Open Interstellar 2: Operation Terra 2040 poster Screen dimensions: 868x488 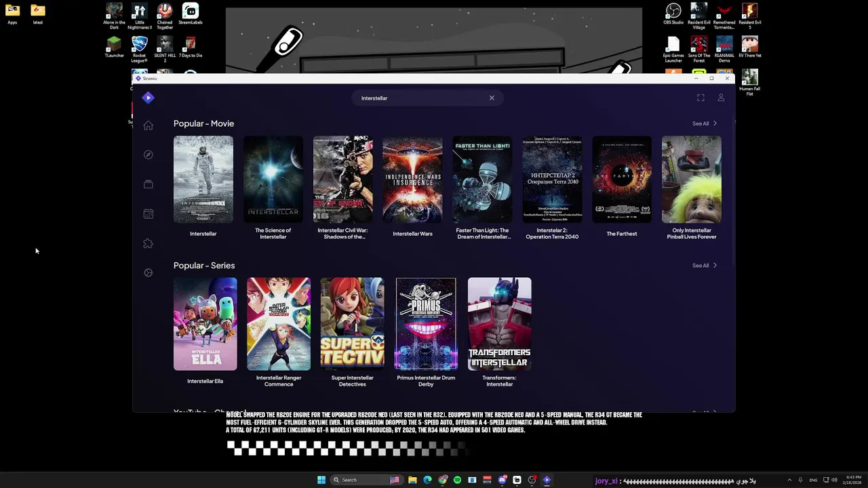tap(552, 180)
